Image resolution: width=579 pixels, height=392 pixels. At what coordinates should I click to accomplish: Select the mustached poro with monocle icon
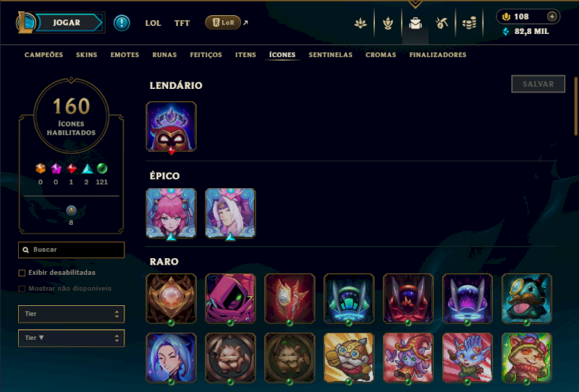coord(527,299)
